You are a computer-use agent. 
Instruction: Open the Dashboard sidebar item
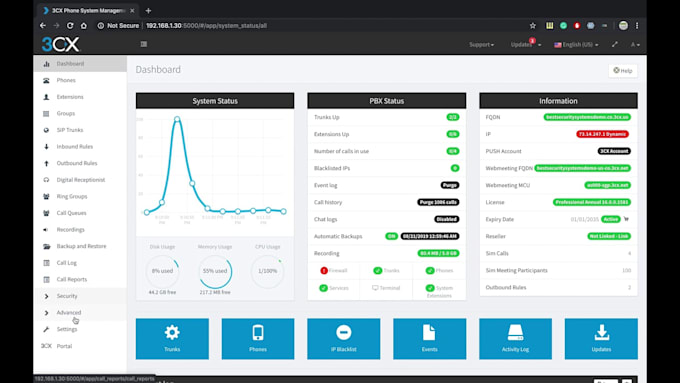[80, 64]
